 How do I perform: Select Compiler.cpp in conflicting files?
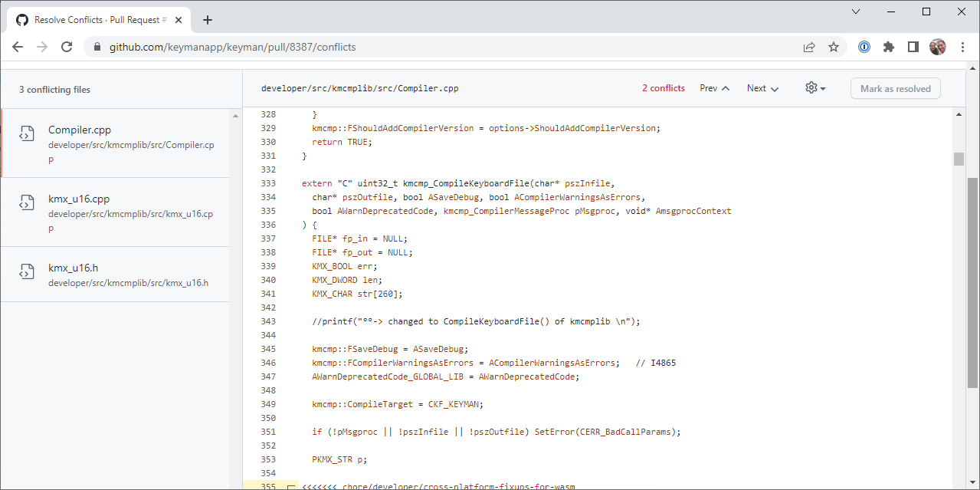115,143
